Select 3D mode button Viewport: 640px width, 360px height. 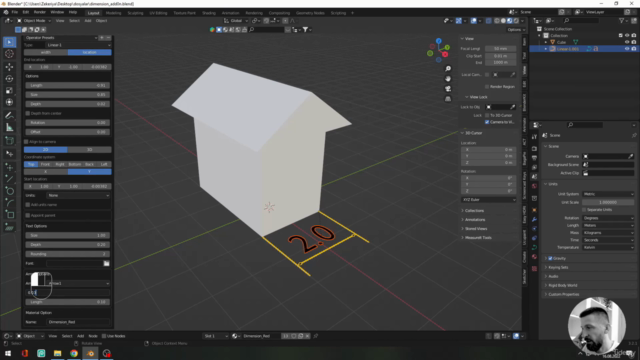(x=89, y=149)
